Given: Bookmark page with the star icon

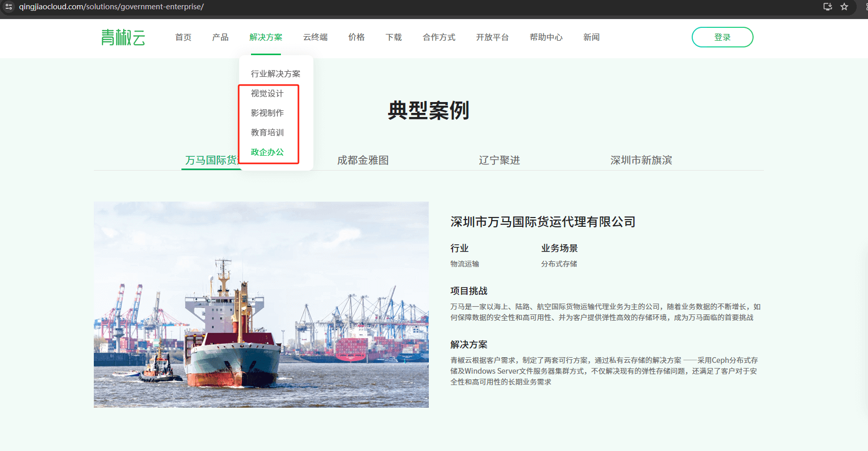Looking at the screenshot, I should (844, 7).
